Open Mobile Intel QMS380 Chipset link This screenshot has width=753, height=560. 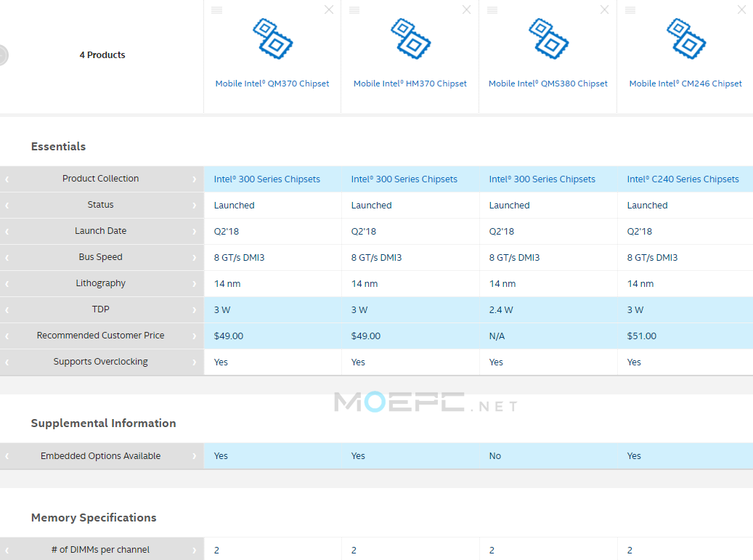pos(548,84)
